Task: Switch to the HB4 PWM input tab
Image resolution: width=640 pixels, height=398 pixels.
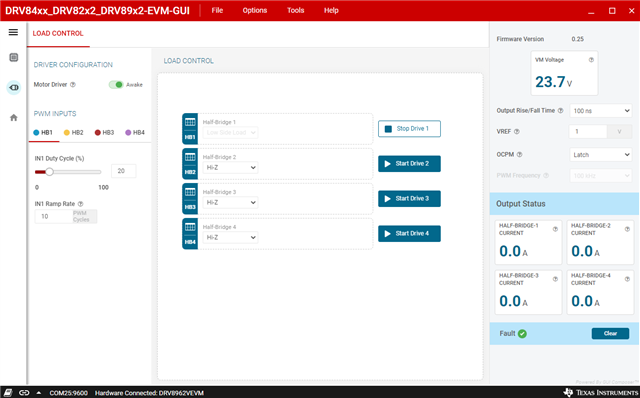Action: click(135, 132)
